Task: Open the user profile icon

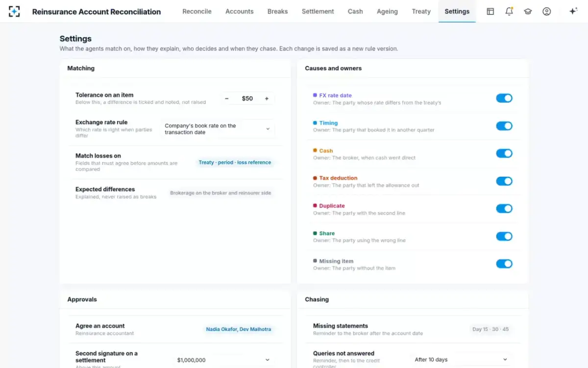Action: [x=547, y=11]
